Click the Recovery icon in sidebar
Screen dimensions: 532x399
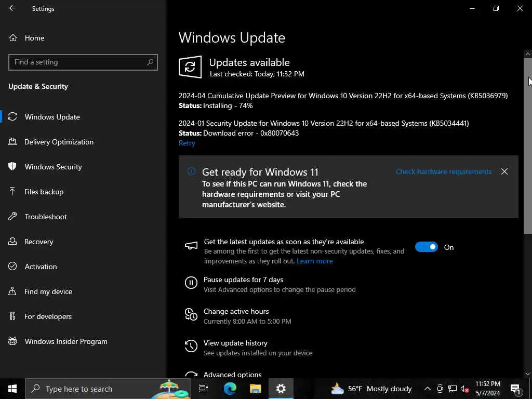[x=12, y=241]
